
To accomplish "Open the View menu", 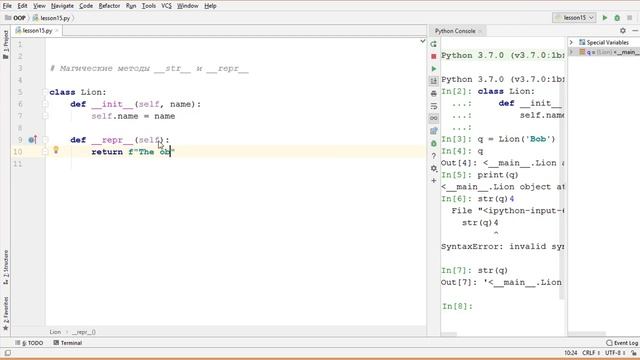I will tap(39, 6).
